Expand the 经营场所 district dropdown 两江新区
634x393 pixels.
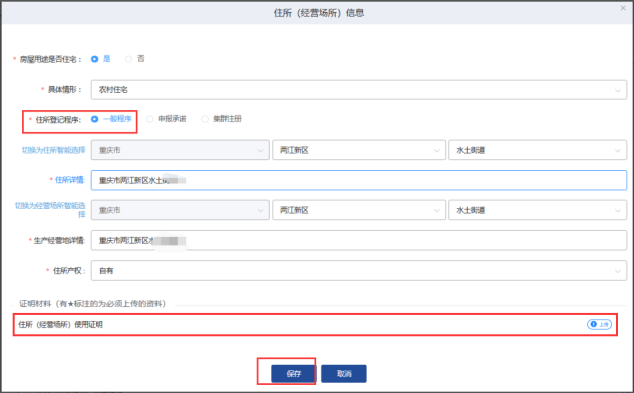tap(359, 210)
